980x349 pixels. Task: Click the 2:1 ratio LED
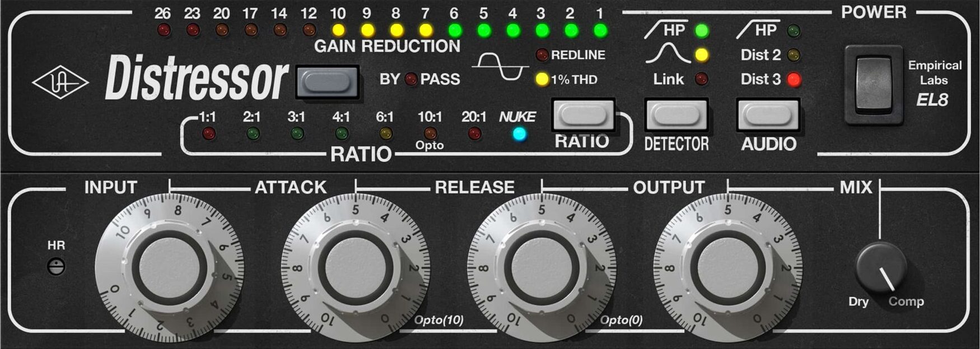coord(253,133)
